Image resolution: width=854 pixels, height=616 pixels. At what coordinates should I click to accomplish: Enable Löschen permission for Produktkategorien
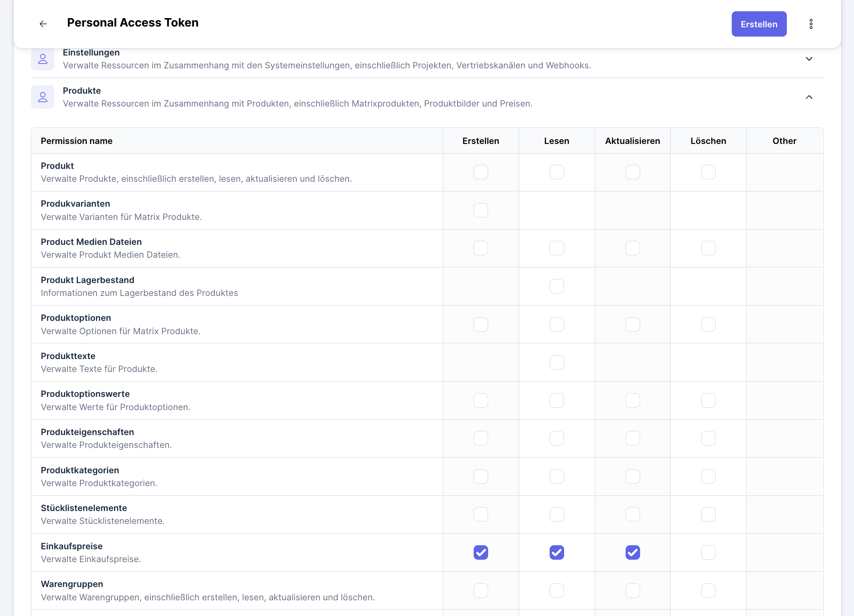pos(708,476)
